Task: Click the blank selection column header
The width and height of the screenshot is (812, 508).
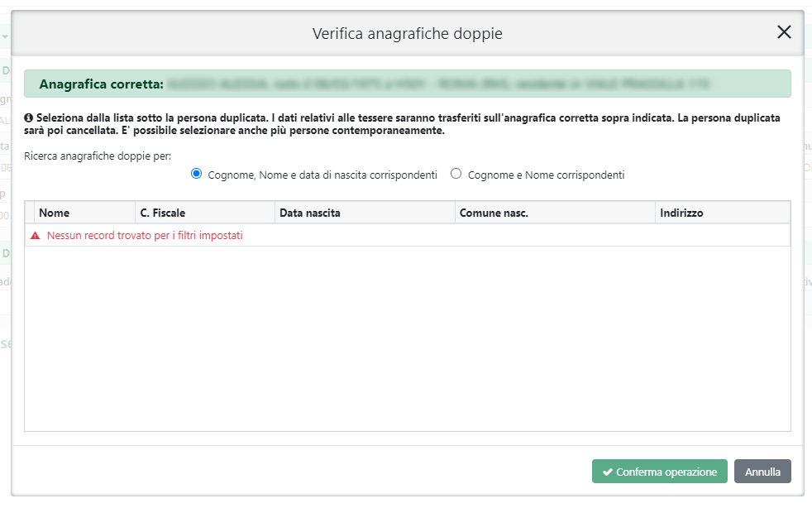Action: (x=29, y=213)
